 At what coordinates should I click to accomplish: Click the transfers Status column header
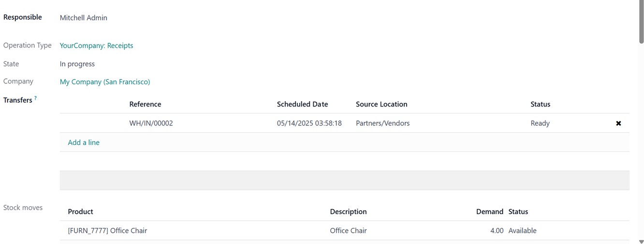(540, 104)
